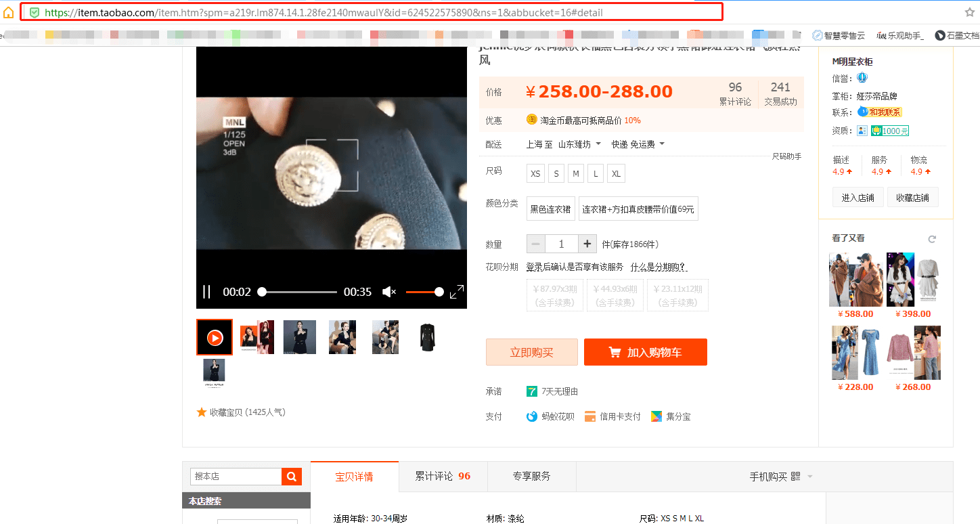Viewport: 980px width, 524px height.
Task: Select size XS
Action: coord(535,173)
